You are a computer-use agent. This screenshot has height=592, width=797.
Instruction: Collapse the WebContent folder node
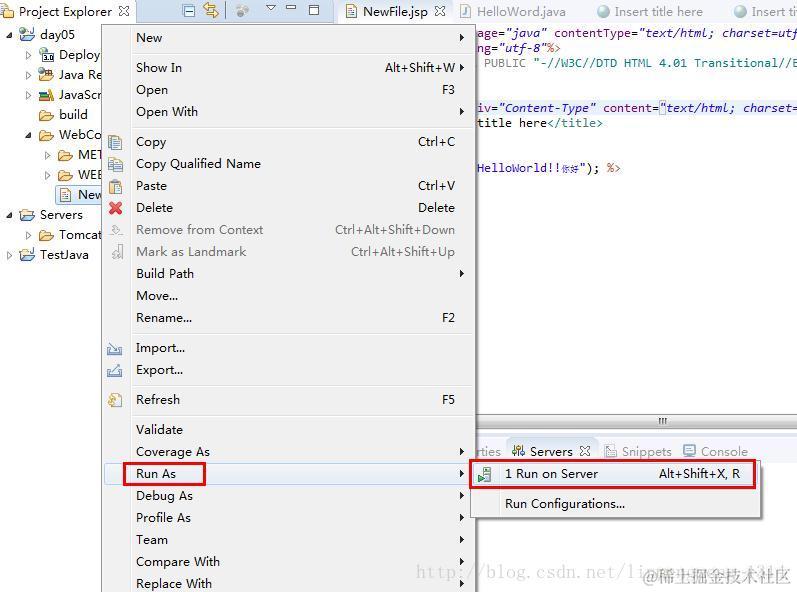point(28,135)
